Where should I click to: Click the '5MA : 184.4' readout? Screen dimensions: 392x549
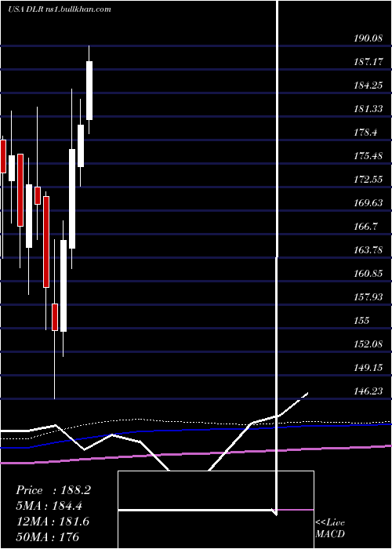[x=51, y=506]
